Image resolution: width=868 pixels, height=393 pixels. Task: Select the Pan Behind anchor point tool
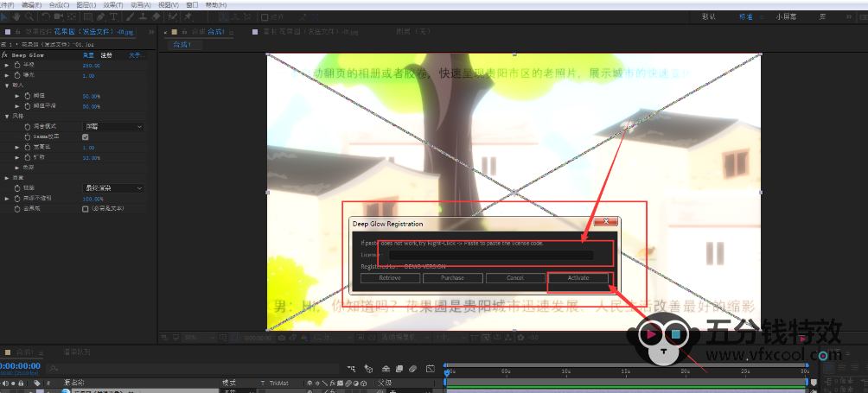tap(72, 17)
